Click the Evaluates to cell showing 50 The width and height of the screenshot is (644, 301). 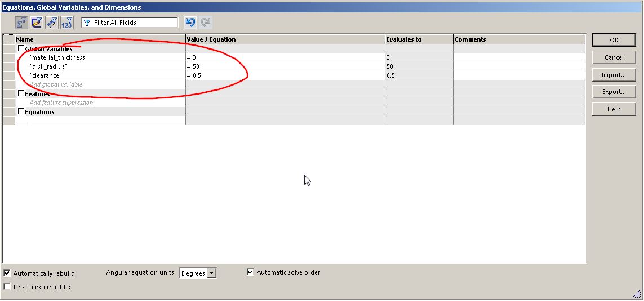(419, 66)
